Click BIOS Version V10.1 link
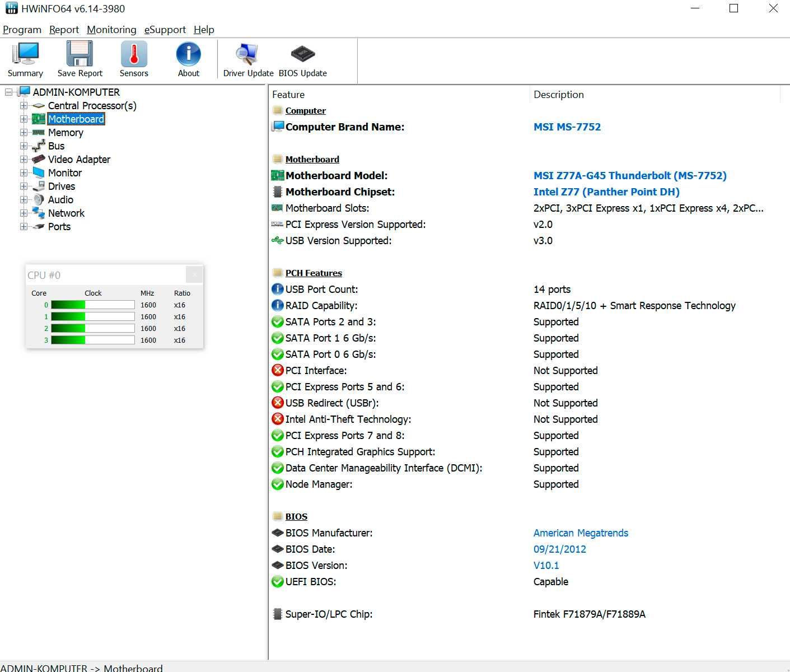 point(546,565)
